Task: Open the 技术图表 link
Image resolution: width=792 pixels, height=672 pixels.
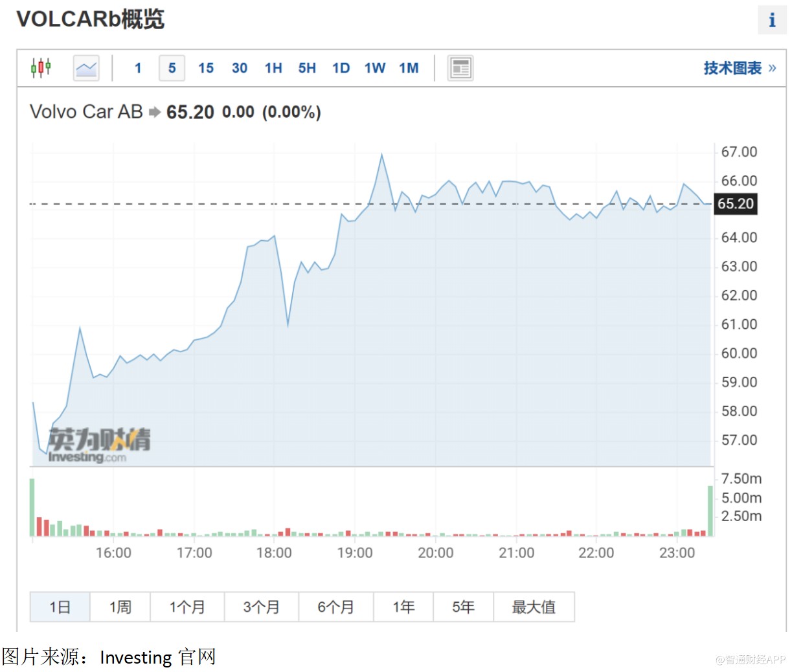Action: pyautogui.click(x=740, y=68)
